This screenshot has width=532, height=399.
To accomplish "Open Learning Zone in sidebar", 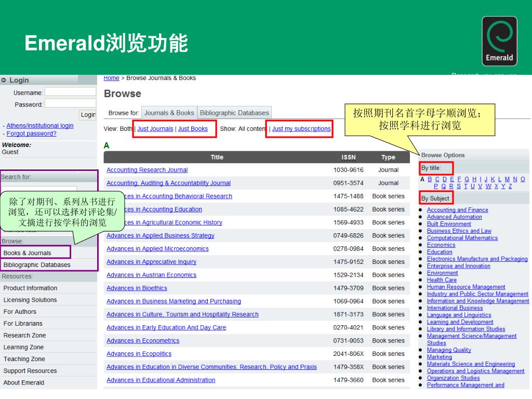I will point(24,348).
